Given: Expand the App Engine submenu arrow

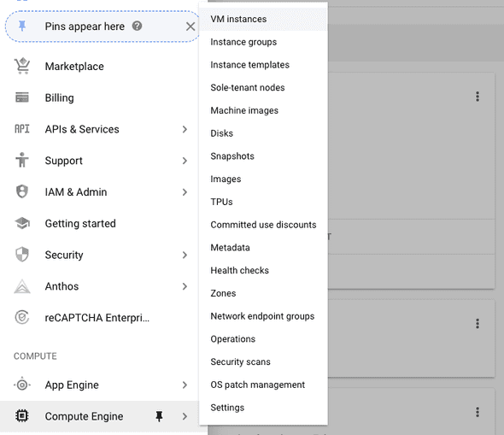Looking at the screenshot, I should [x=185, y=385].
